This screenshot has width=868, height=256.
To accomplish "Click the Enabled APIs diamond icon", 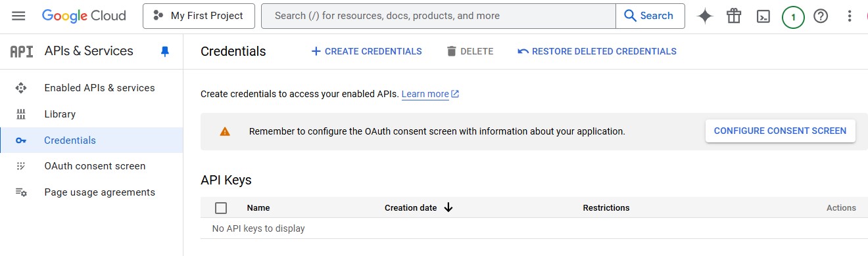I will click(20, 88).
